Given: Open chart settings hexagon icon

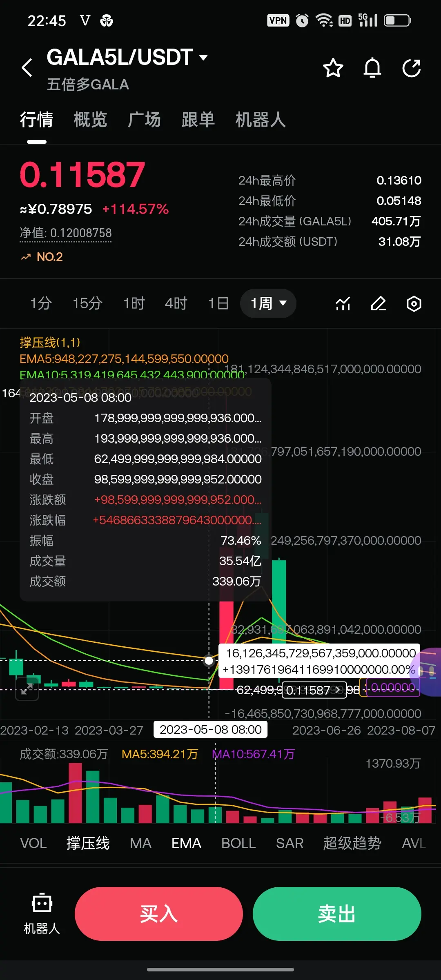Looking at the screenshot, I should click(x=414, y=303).
